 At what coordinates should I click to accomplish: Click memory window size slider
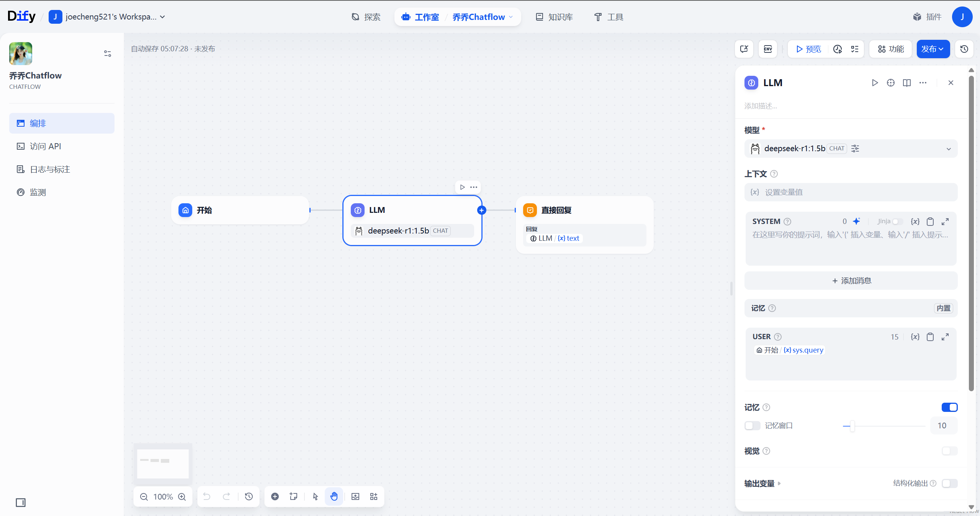[x=884, y=426]
